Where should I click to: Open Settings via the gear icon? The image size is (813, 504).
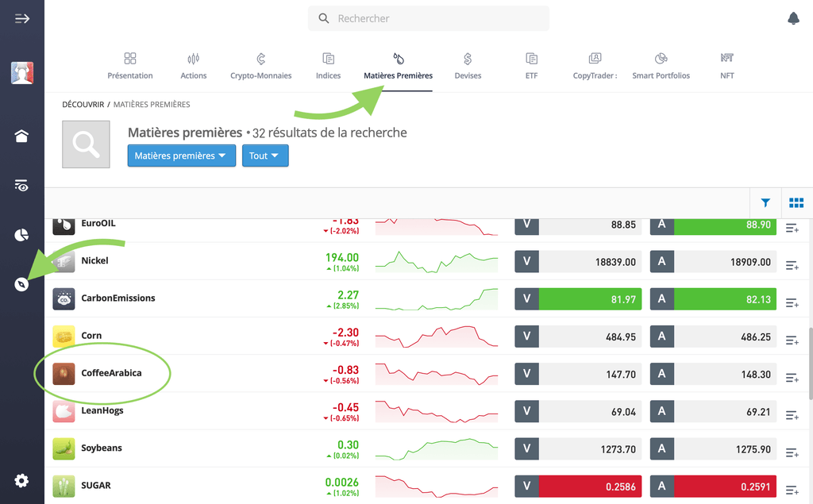point(21,480)
